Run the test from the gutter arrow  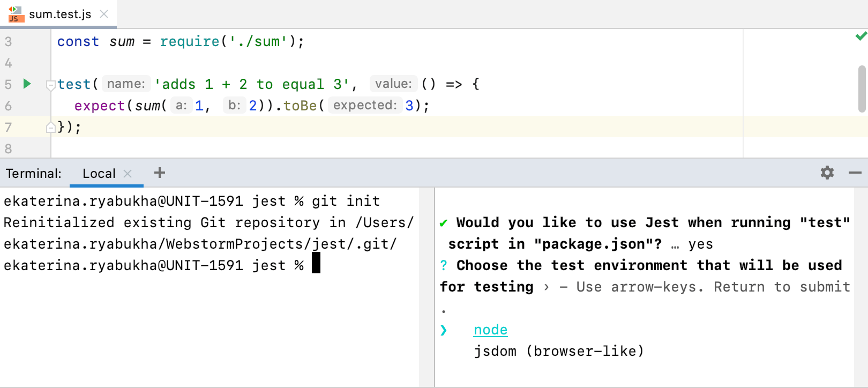(27, 84)
